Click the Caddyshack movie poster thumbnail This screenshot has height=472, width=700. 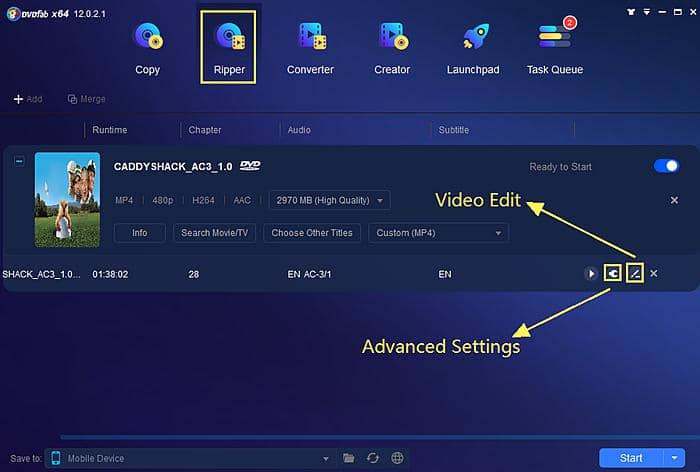pyautogui.click(x=67, y=200)
